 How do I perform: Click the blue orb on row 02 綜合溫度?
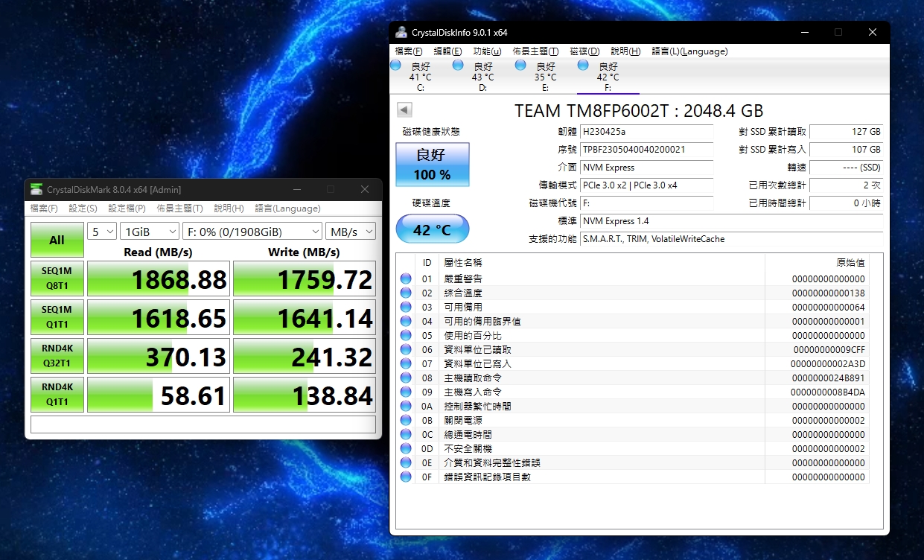pos(406,293)
